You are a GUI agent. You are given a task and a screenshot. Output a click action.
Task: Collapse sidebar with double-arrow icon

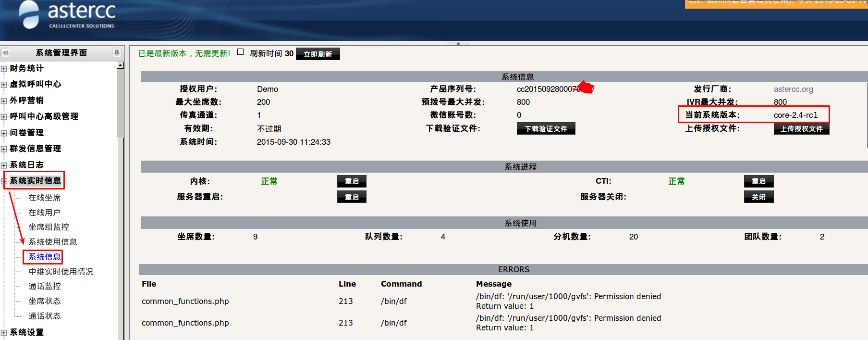point(6,52)
